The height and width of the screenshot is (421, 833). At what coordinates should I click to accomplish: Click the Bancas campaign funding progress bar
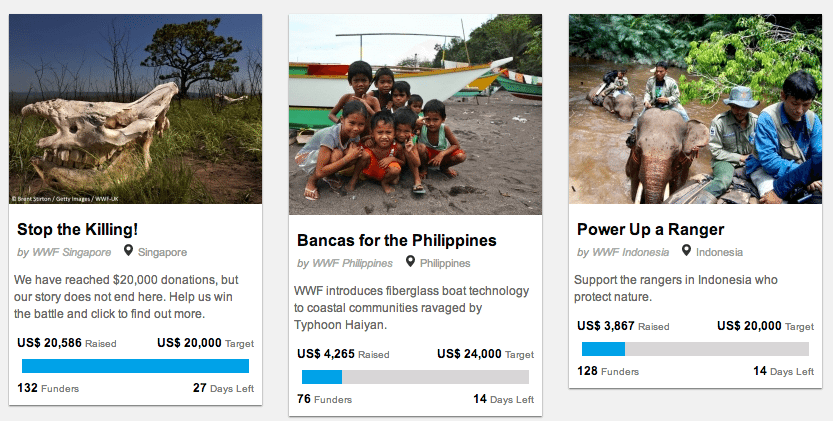click(415, 377)
